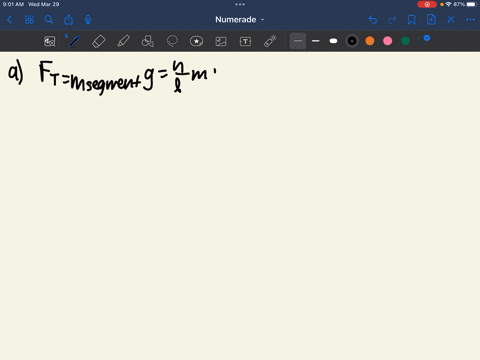Choose the thickest stroke width
480x360 pixels.
pos(333,41)
